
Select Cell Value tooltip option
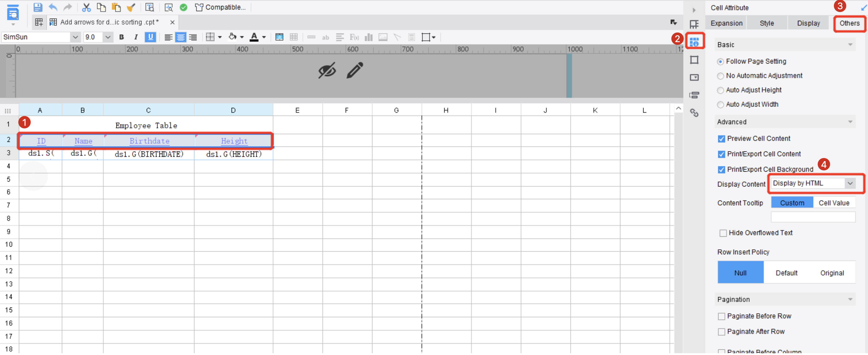pos(834,203)
